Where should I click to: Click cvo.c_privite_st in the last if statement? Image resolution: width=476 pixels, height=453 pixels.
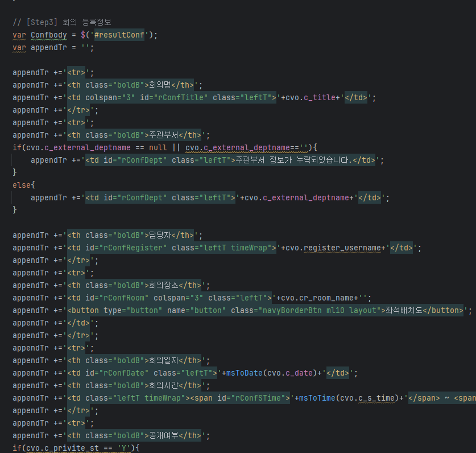(62, 448)
